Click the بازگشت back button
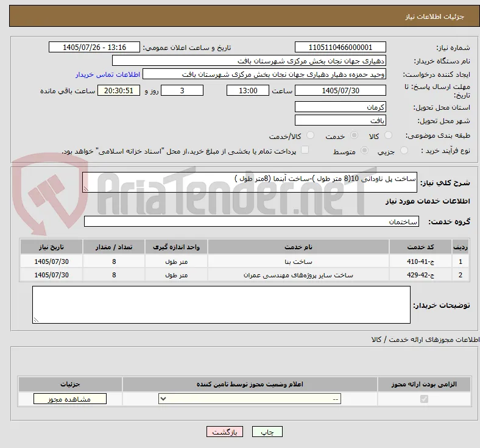 coord(225,432)
